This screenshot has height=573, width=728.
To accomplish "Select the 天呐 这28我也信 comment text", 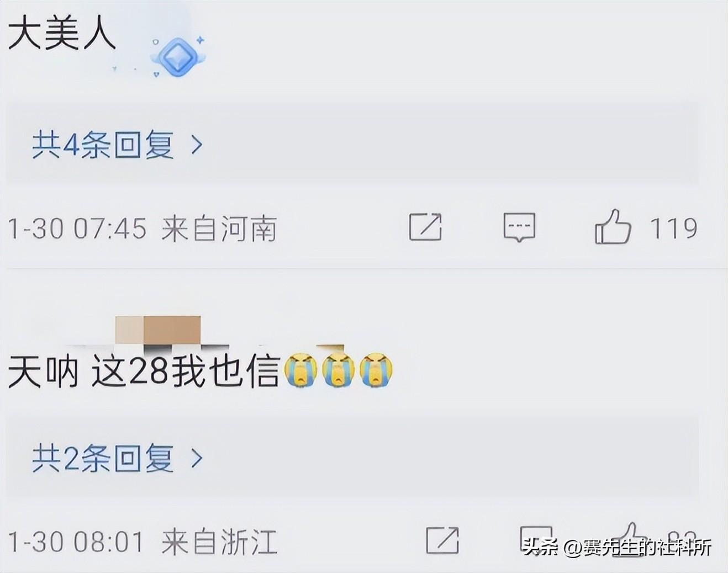I will (x=144, y=371).
